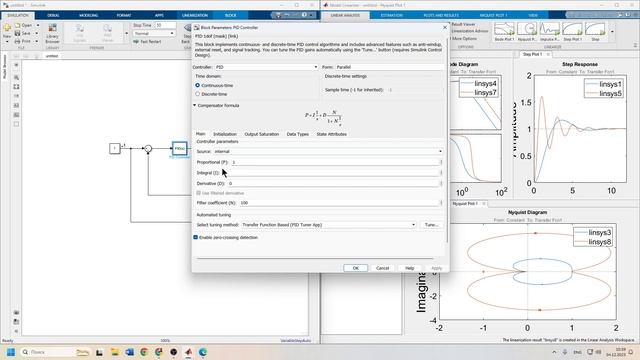Click the Bode Plot 1 gallery icon
Image resolution: width=640 pixels, height=360 pixels.
[x=504, y=32]
